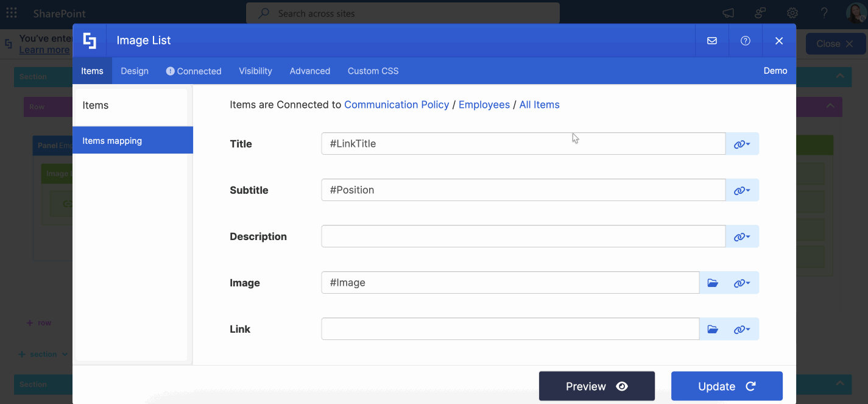This screenshot has height=404, width=868.
Task: Click the Learn more link behind dialog
Action: coord(44,50)
